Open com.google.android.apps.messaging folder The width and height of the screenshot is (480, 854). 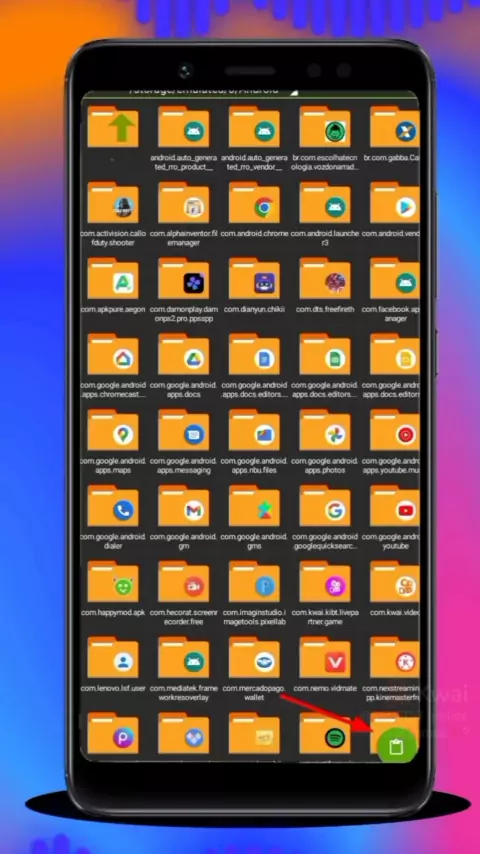coord(184,430)
